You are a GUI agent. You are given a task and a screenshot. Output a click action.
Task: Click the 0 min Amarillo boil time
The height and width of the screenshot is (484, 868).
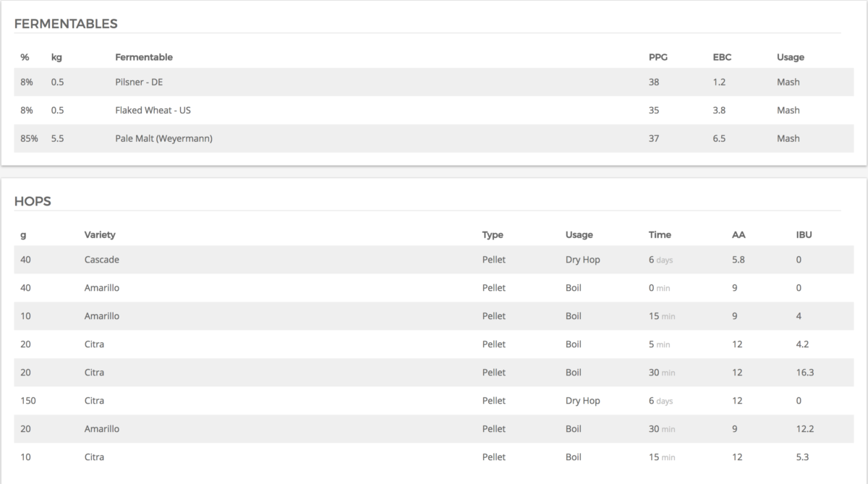(659, 288)
